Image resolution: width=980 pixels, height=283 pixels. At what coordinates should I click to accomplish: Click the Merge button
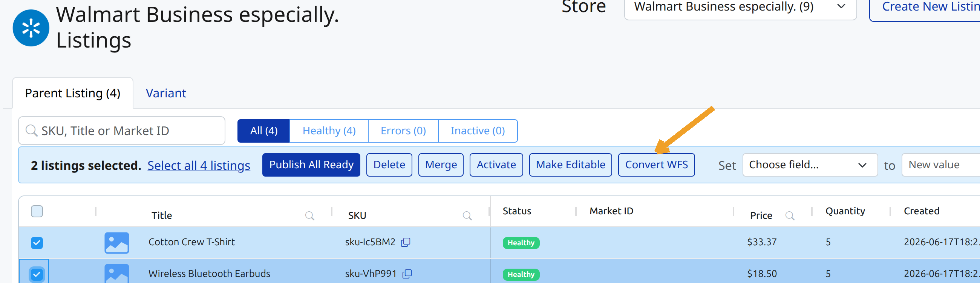pos(441,165)
